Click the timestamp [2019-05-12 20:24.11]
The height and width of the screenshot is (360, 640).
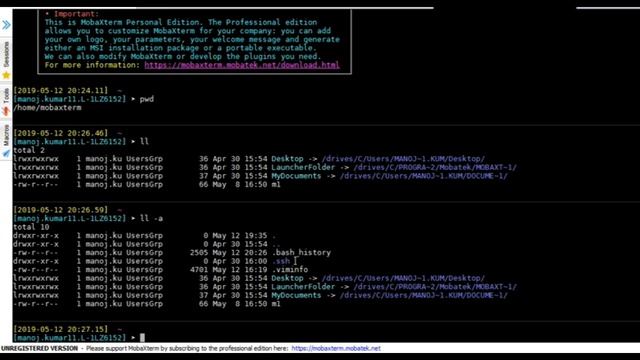click(x=61, y=90)
